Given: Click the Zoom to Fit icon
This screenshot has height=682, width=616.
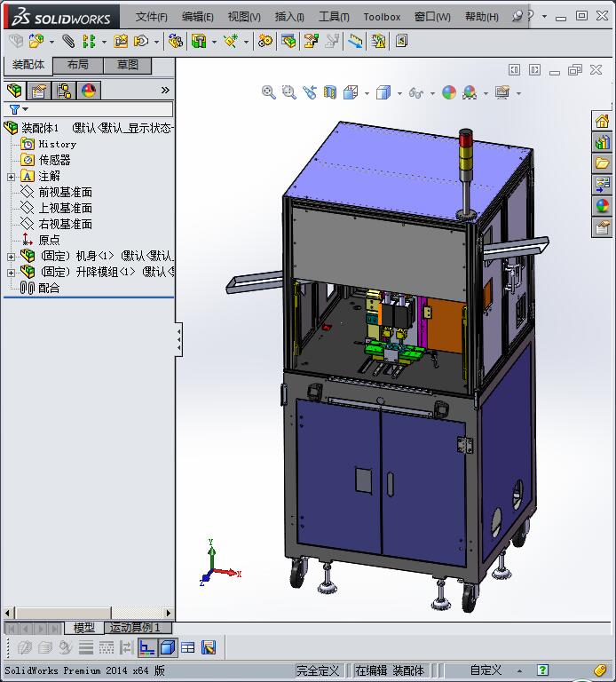Looking at the screenshot, I should (269, 92).
